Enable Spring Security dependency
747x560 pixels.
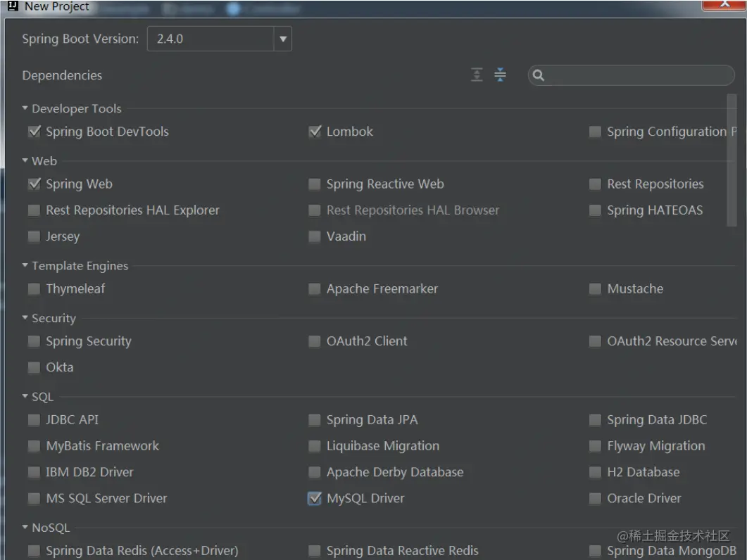[x=34, y=341]
